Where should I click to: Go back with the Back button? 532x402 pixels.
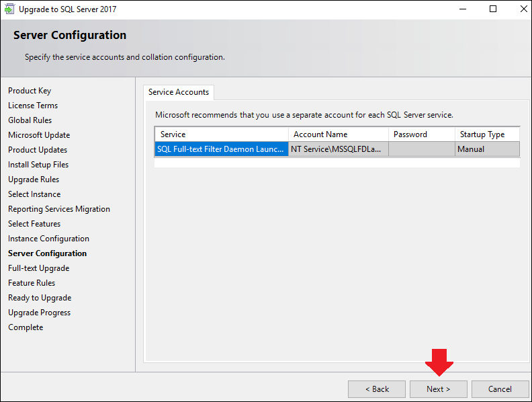click(377, 389)
